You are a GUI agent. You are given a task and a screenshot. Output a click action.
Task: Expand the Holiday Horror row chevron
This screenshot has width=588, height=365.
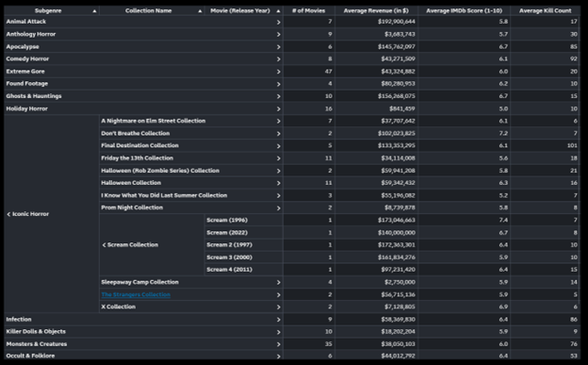point(278,108)
